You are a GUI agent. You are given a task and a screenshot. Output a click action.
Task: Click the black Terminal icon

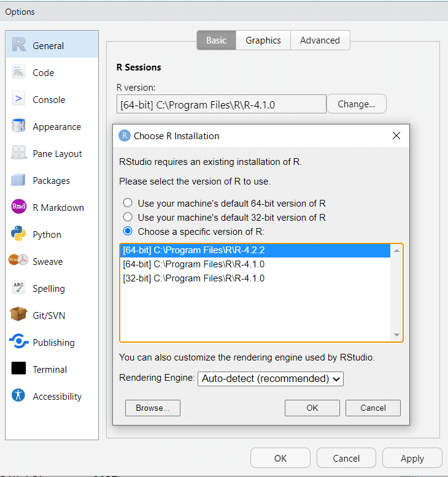pyautogui.click(x=18, y=368)
